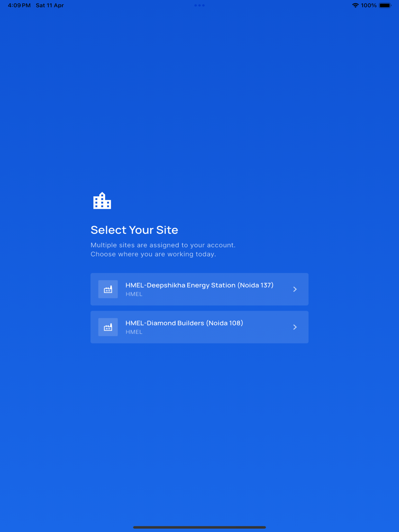This screenshot has width=399, height=532.
Task: Tap the buildings icon above Select Your Site
Action: [x=102, y=201]
